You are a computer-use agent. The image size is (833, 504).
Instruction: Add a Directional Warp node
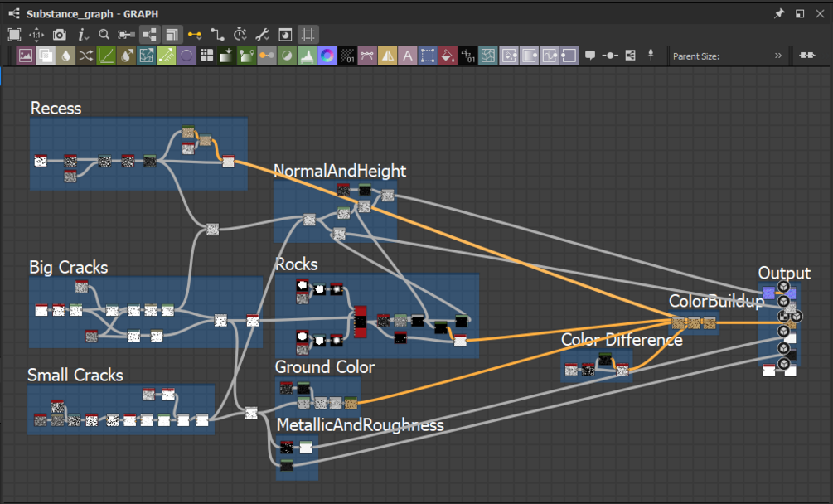(146, 56)
